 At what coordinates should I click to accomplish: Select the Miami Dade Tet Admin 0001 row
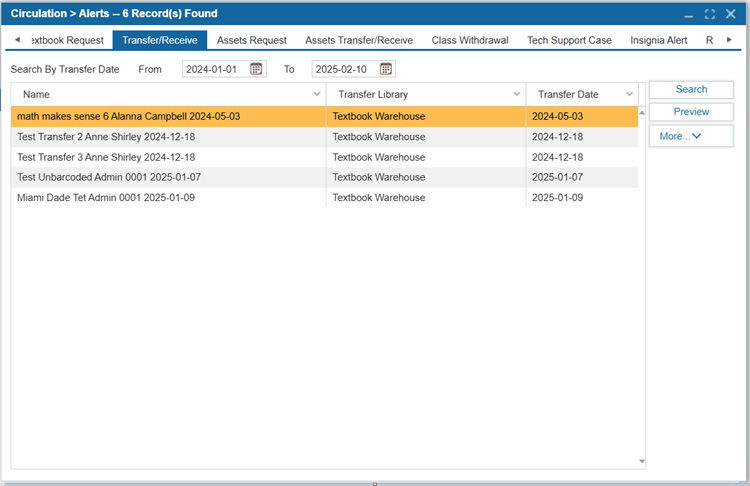pos(324,198)
